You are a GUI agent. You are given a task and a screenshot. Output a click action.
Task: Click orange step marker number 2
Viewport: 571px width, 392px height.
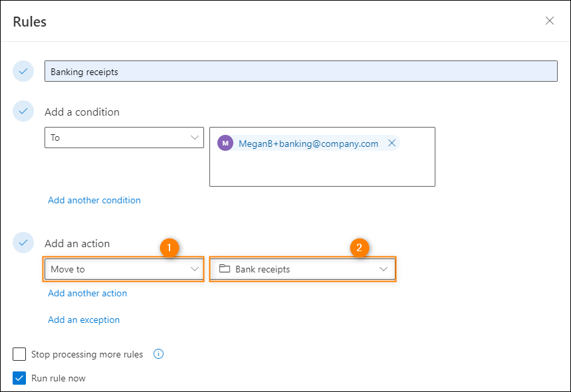tap(360, 248)
